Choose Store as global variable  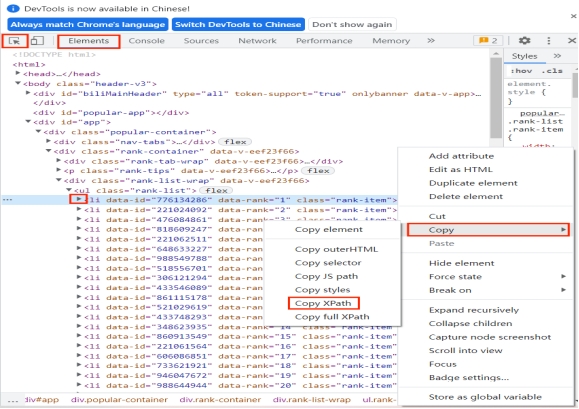tap(486, 398)
